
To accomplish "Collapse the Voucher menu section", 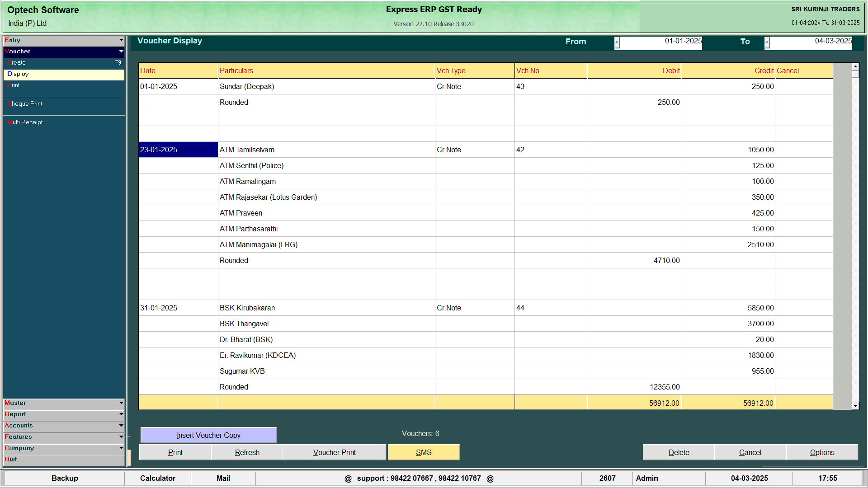I will point(63,52).
